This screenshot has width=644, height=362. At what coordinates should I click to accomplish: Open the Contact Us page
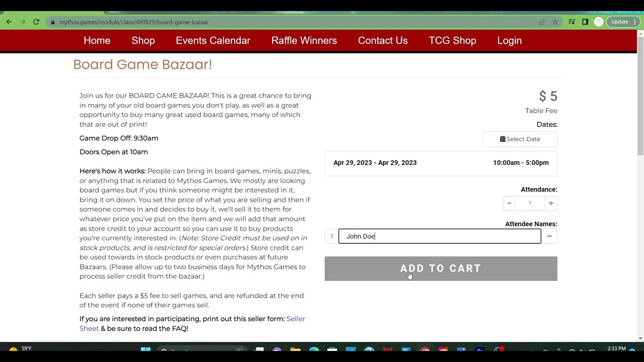click(x=383, y=41)
